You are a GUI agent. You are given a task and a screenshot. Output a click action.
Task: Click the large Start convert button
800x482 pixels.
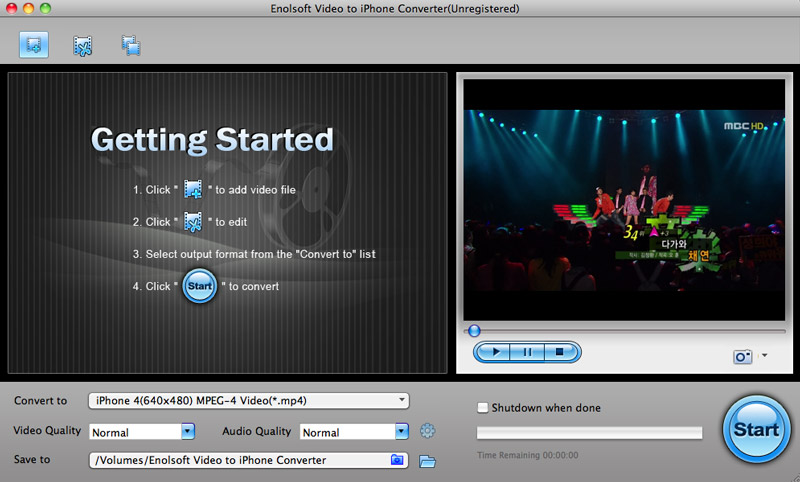tap(756, 429)
